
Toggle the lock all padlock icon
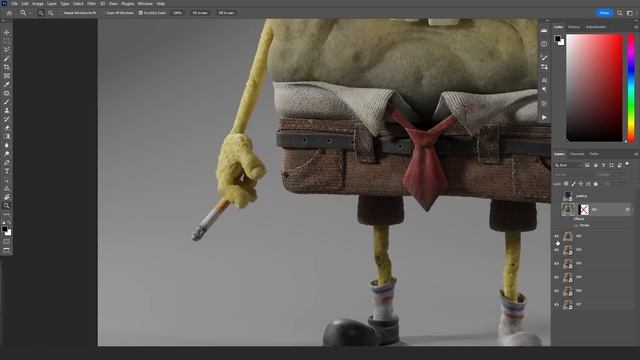pos(596,184)
